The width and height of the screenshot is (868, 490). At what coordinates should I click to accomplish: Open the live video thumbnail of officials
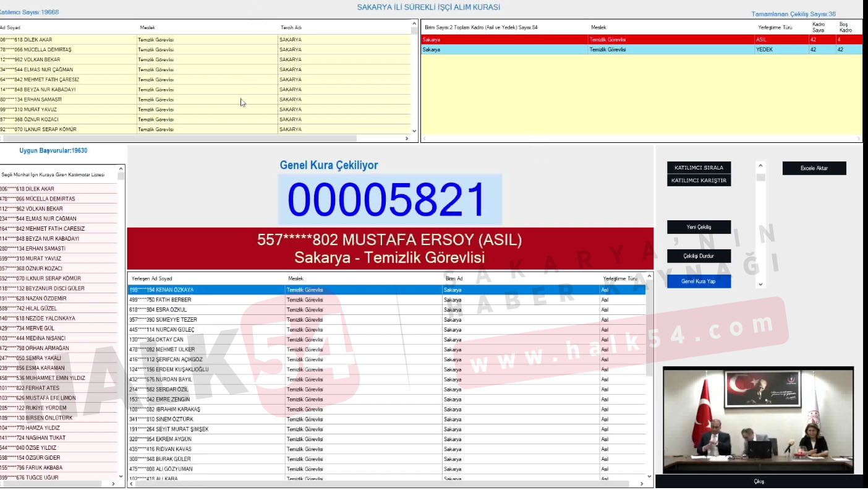click(759, 421)
